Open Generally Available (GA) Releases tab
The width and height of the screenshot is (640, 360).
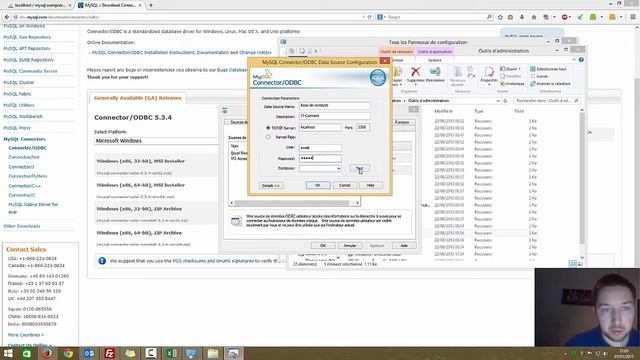[x=138, y=98]
